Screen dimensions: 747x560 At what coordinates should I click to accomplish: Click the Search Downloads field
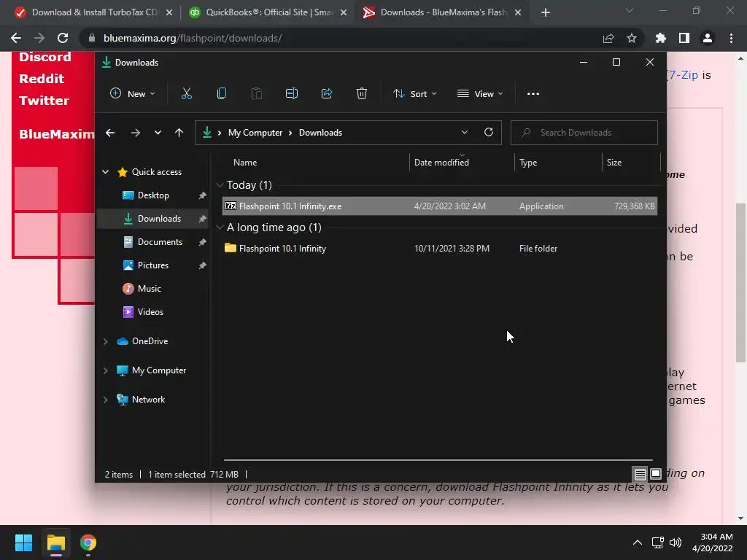click(x=584, y=133)
